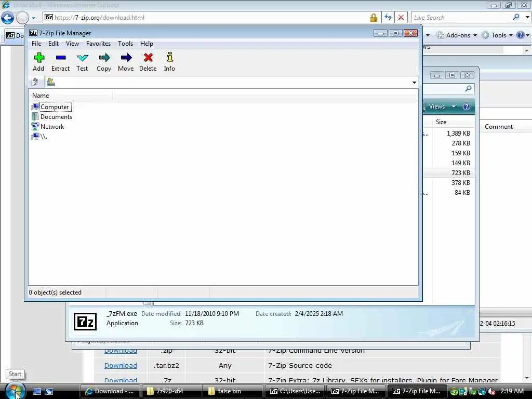
Task: Click the browser Stop icon
Action: 401,17
